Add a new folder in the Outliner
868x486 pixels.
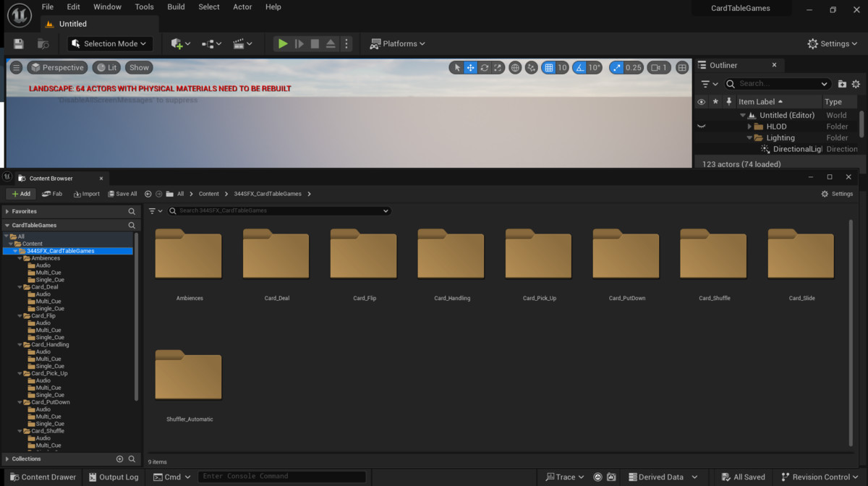[x=842, y=84]
